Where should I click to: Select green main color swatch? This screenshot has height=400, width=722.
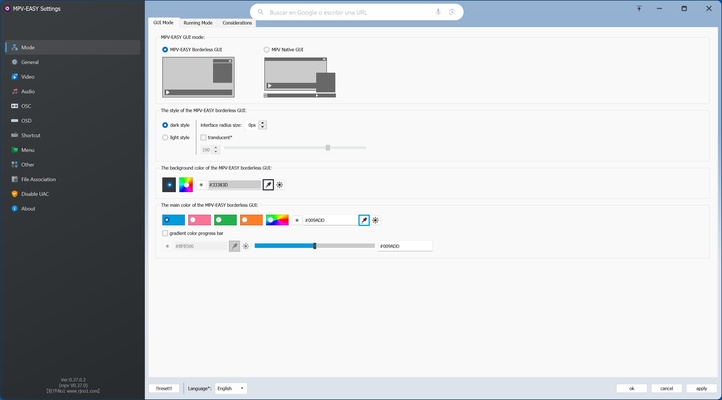[225, 220]
